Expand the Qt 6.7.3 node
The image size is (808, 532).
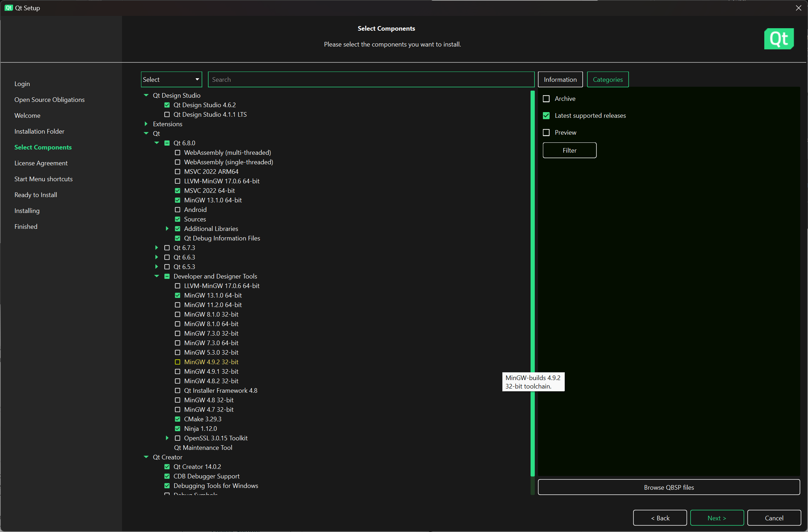click(x=157, y=248)
